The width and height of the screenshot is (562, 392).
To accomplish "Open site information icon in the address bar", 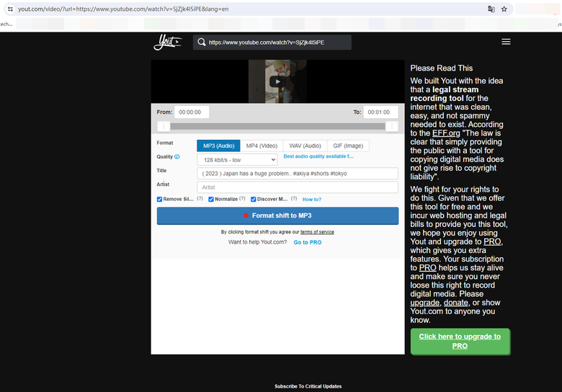I will point(10,9).
